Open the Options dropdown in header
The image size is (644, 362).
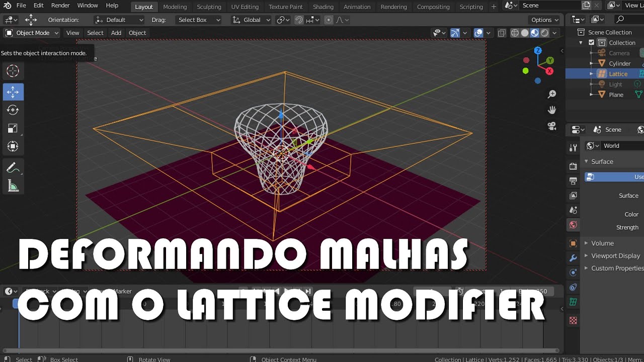tap(545, 20)
